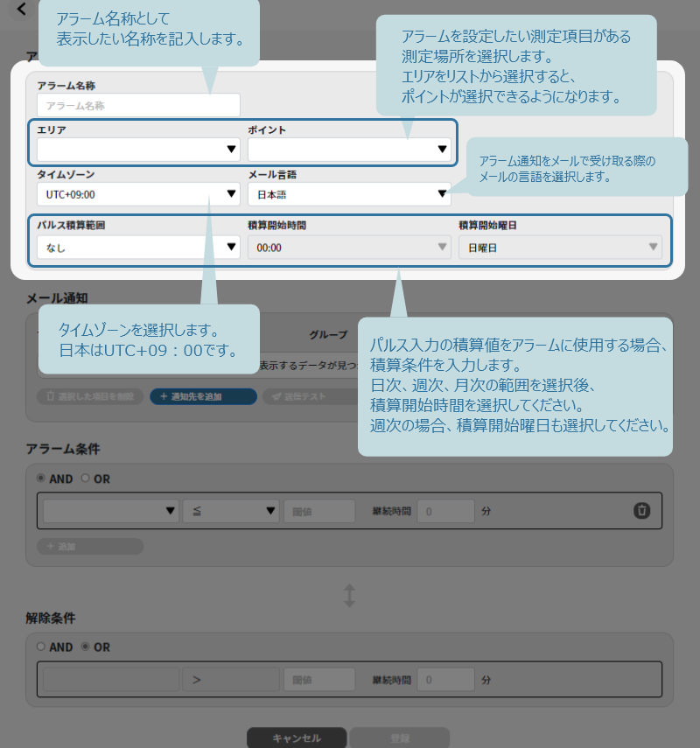Click the 継続時間 field in 解除条件
The width and height of the screenshot is (700, 748).
pyautogui.click(x=445, y=679)
